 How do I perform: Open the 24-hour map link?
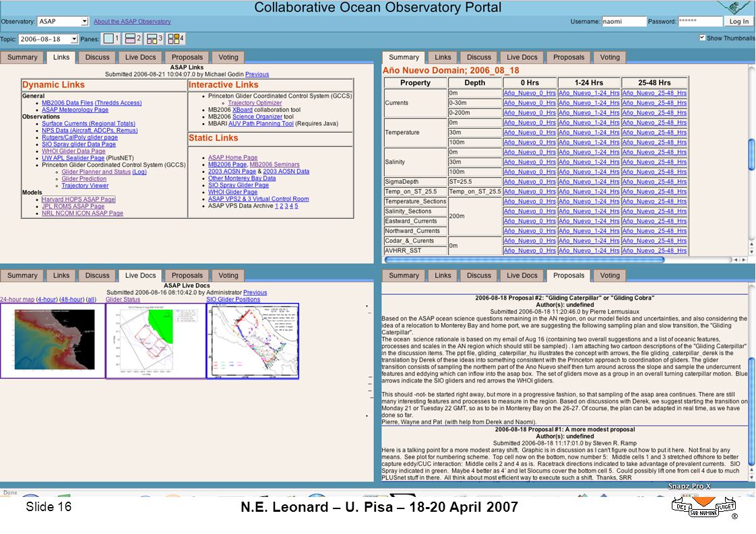point(18,299)
